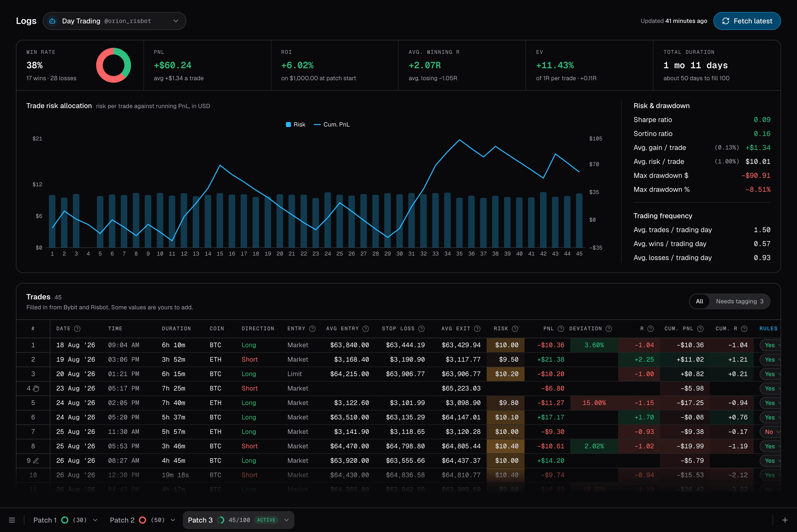Select the All trades filter
797x532 pixels.
pyautogui.click(x=699, y=301)
